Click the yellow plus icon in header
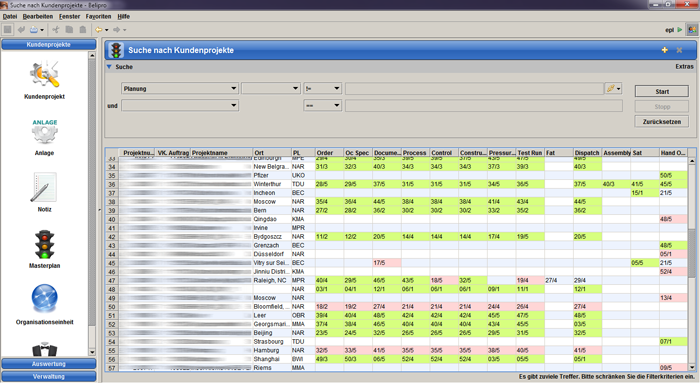The image size is (700, 383). tap(665, 50)
